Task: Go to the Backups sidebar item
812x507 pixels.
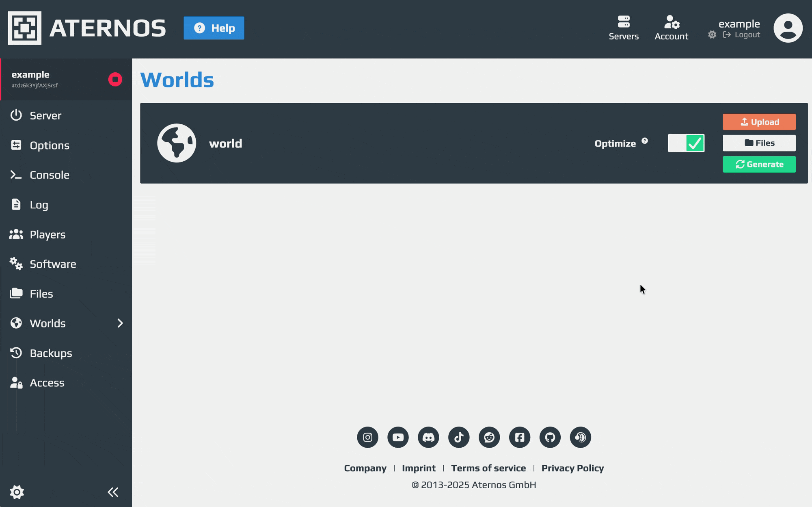Action: [x=51, y=353]
